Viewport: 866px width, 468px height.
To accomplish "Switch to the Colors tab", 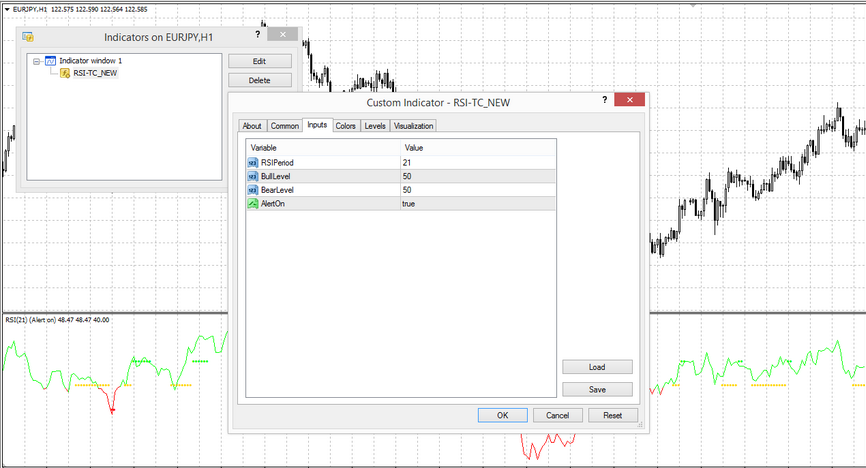I will coord(345,126).
